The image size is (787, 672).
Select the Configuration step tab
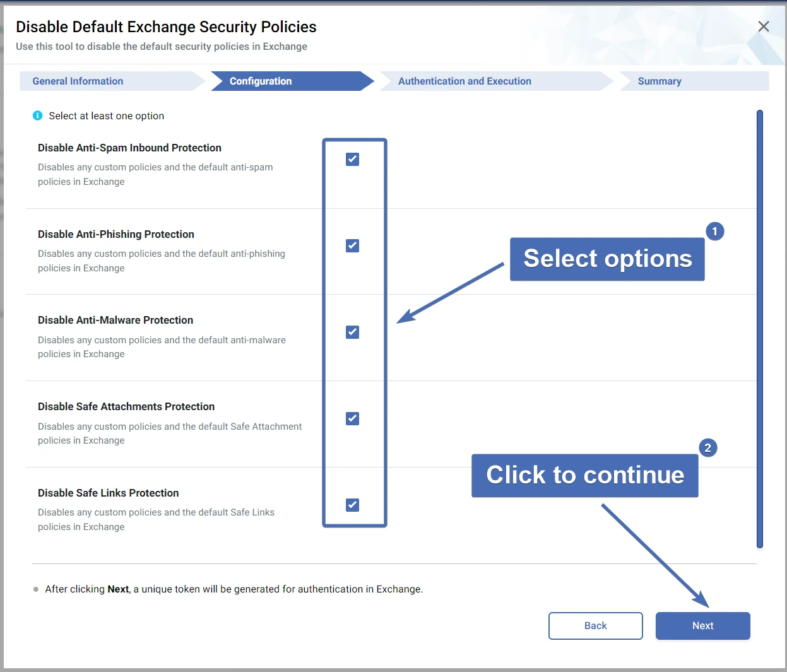point(261,81)
